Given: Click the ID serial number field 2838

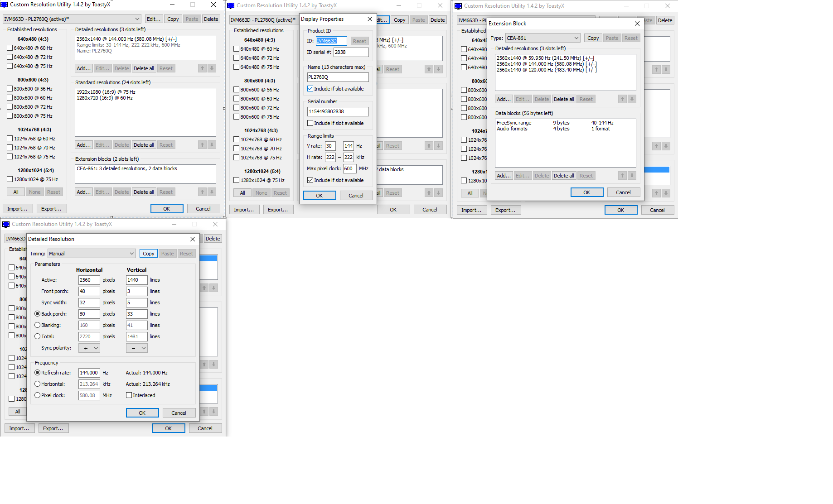Looking at the screenshot, I should coord(351,52).
